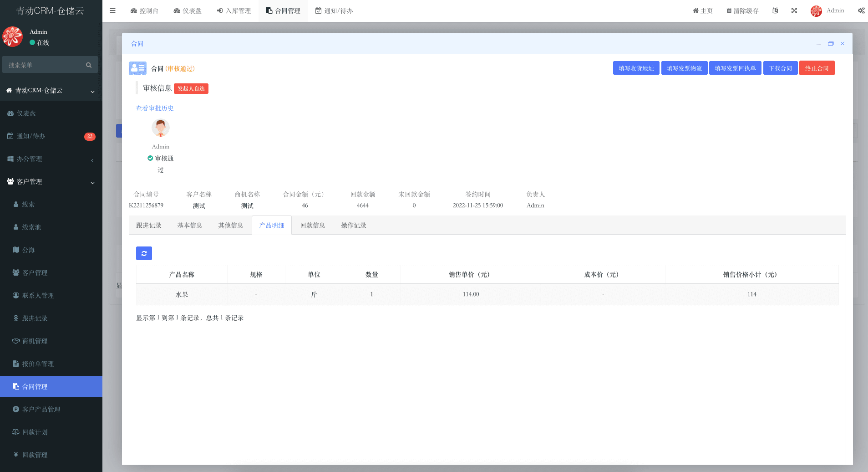This screenshot has width=868, height=472.
Task: Go to 主页 home in top bar
Action: 703,11
